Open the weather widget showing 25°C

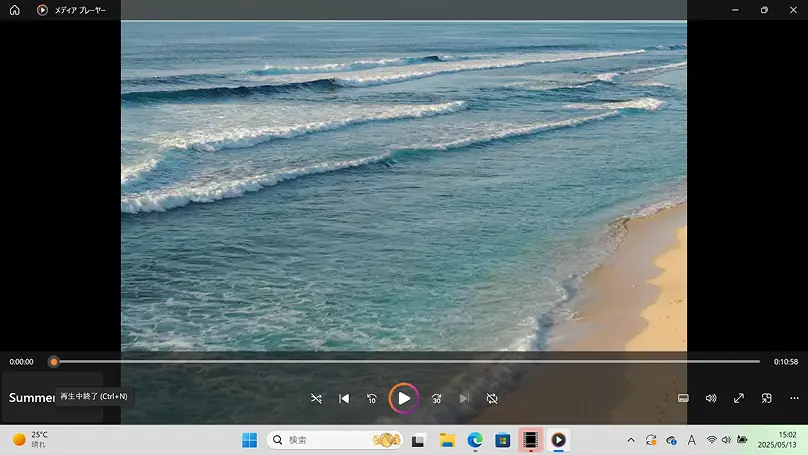pyautogui.click(x=30, y=439)
